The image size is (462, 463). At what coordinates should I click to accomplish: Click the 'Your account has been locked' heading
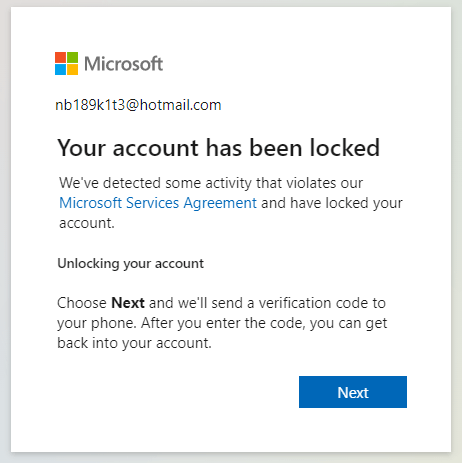(x=219, y=148)
